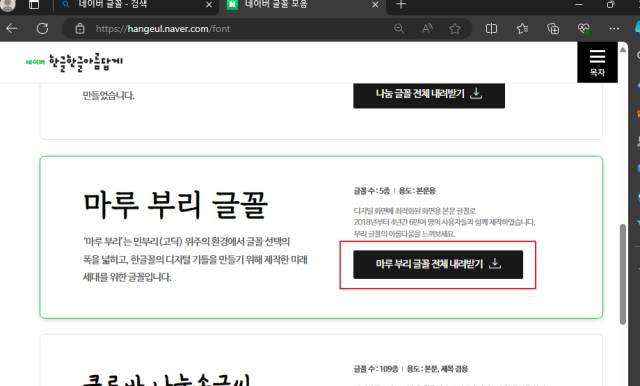Close the 네이버 글꼴 모음 tab
This screenshot has width=640, height=386.
pyautogui.click(x=375, y=4)
